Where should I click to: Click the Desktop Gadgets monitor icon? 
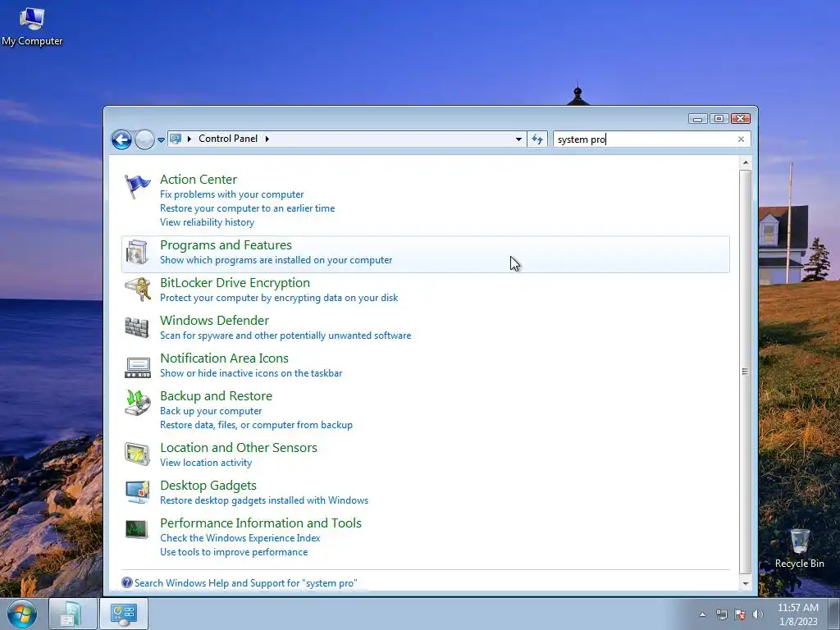tap(137, 492)
